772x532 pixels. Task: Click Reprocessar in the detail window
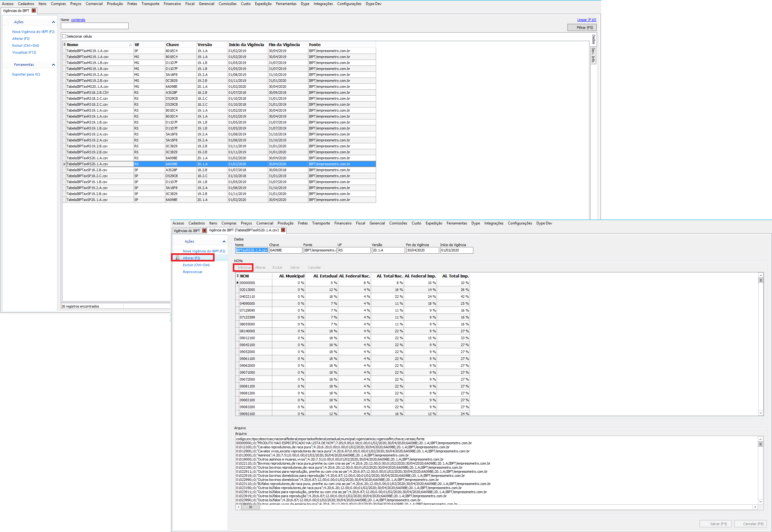pyautogui.click(x=193, y=272)
